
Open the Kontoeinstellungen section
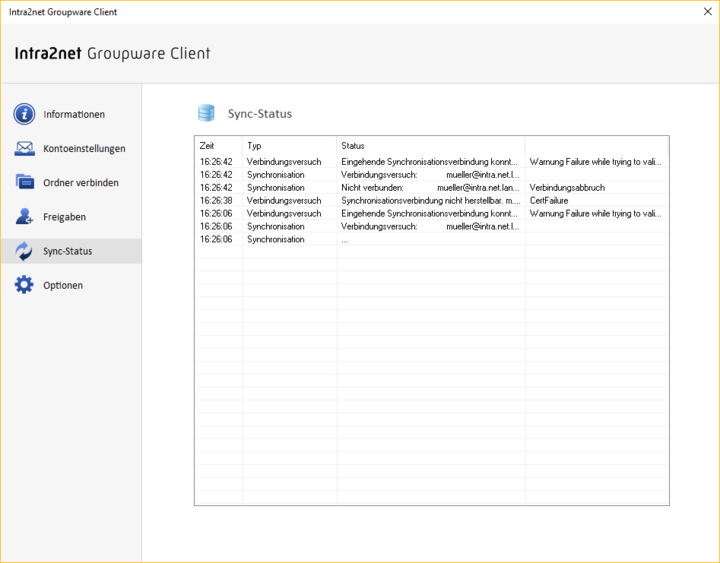point(84,149)
